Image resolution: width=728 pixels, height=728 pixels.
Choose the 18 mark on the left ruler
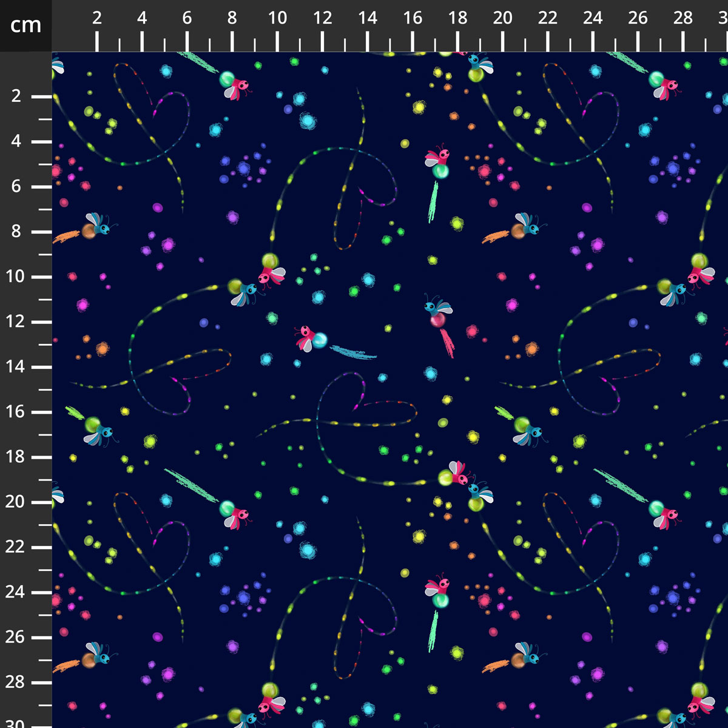pos(16,457)
